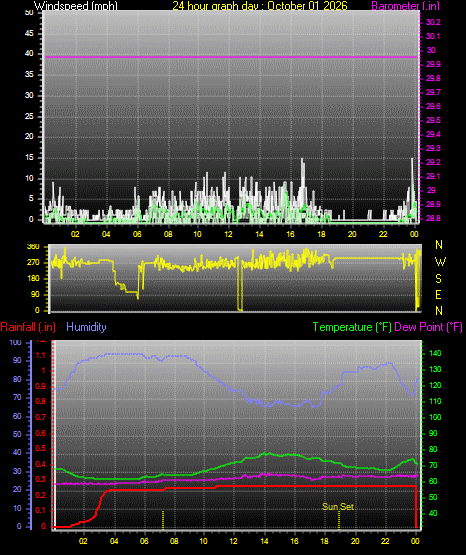Screen dimensions: 466x555
Task: Click the red "Rainfall (.in)" legend label
Action: click(x=28, y=327)
